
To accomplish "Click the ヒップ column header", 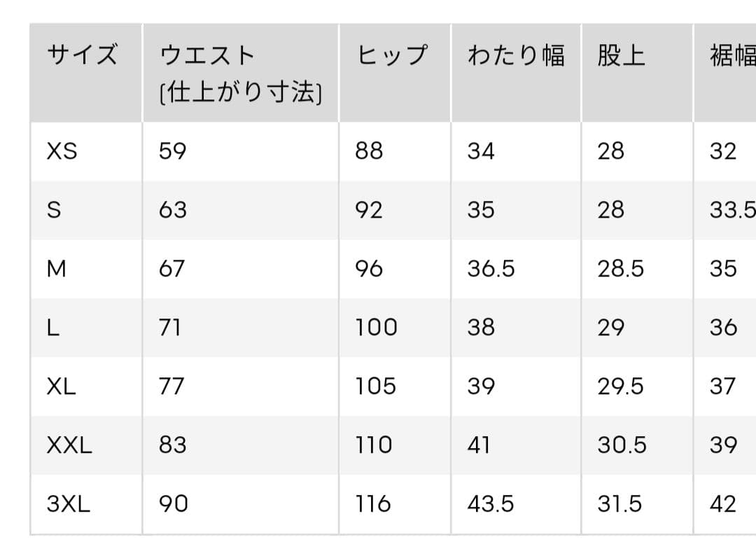I will point(391,55).
